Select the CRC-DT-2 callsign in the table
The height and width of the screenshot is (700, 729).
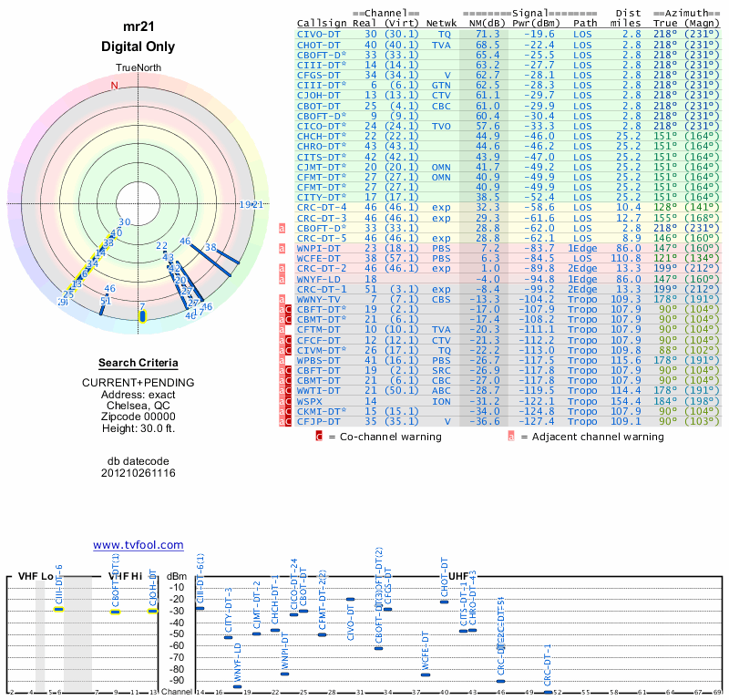322,269
